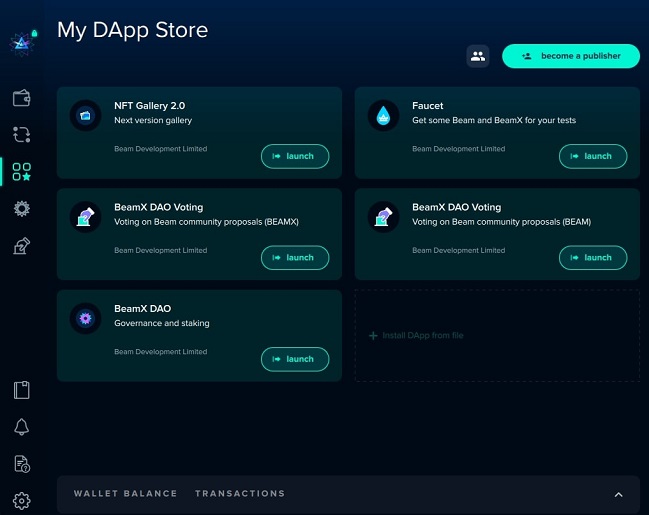Click the Beam logo at top left
The height and width of the screenshot is (515, 649).
[22, 43]
